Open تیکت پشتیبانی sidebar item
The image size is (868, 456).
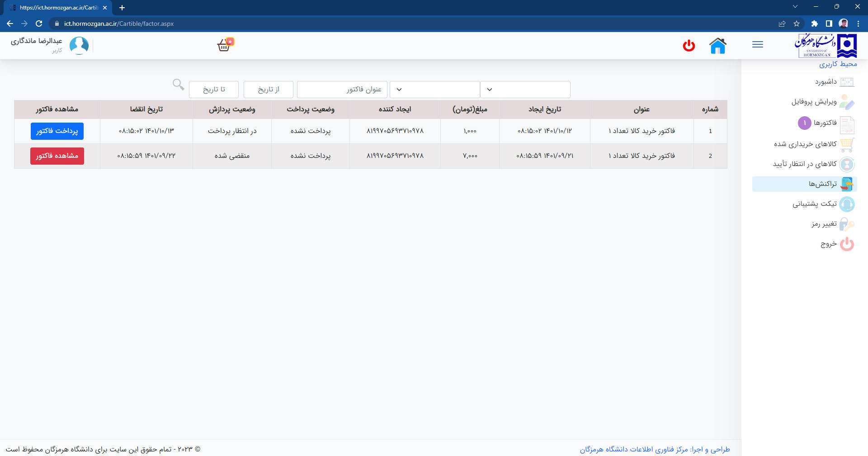(x=814, y=204)
